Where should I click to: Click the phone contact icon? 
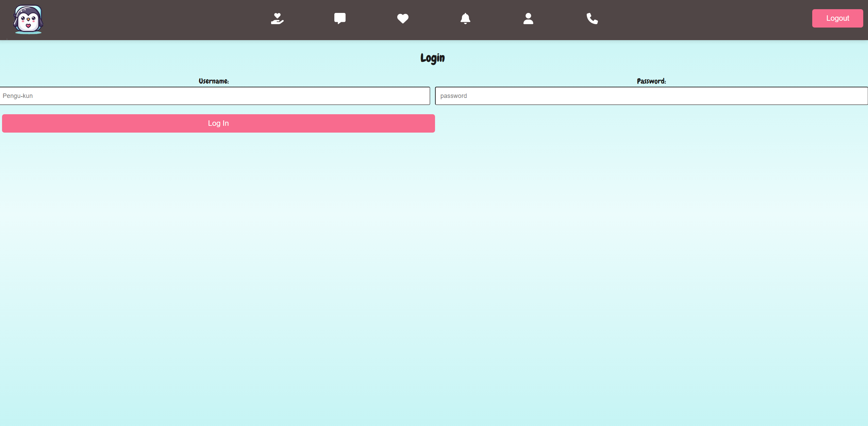592,18
